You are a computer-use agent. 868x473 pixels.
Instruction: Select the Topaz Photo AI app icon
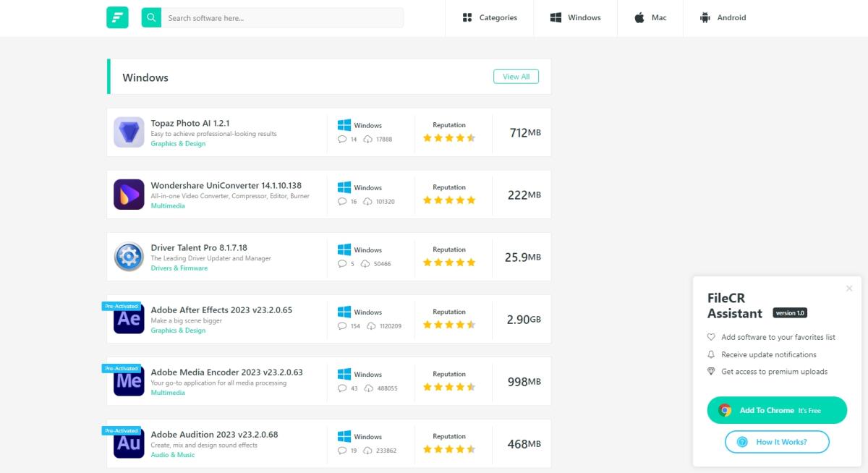[128, 132]
